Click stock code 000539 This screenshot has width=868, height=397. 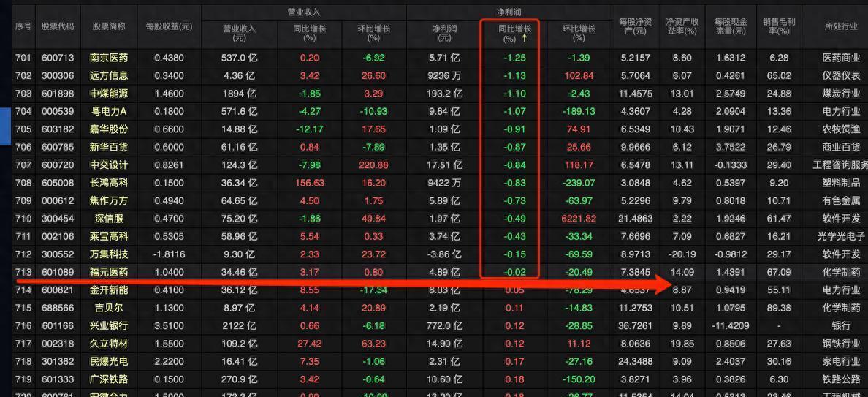click(58, 111)
